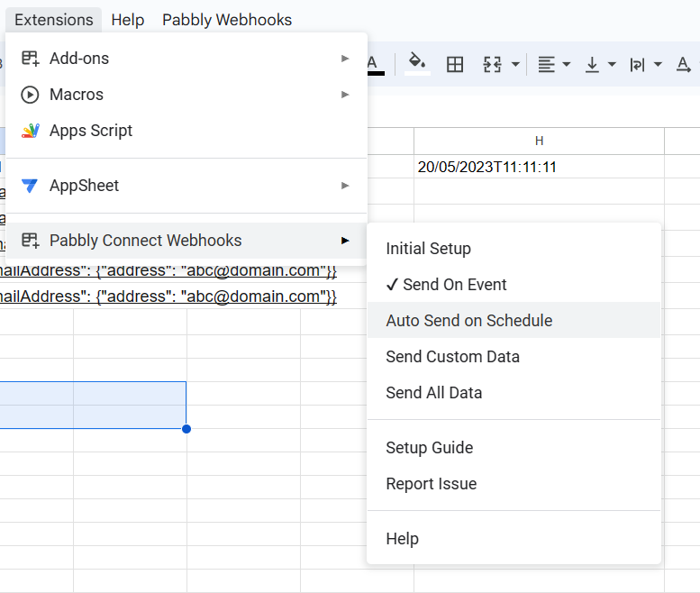This screenshot has width=700, height=593.
Task: Select cell with 20/05/2023T11:11:11 timestamp
Action: [538, 167]
